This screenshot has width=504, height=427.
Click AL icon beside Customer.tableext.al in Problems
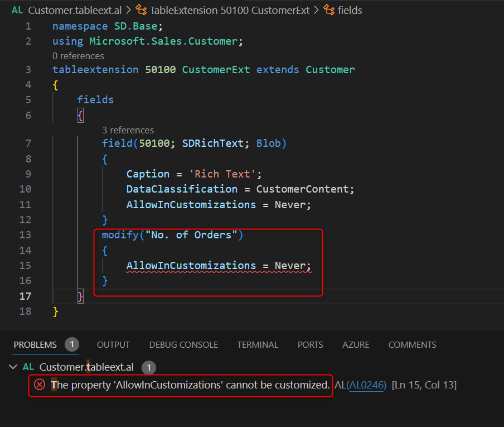(28, 367)
